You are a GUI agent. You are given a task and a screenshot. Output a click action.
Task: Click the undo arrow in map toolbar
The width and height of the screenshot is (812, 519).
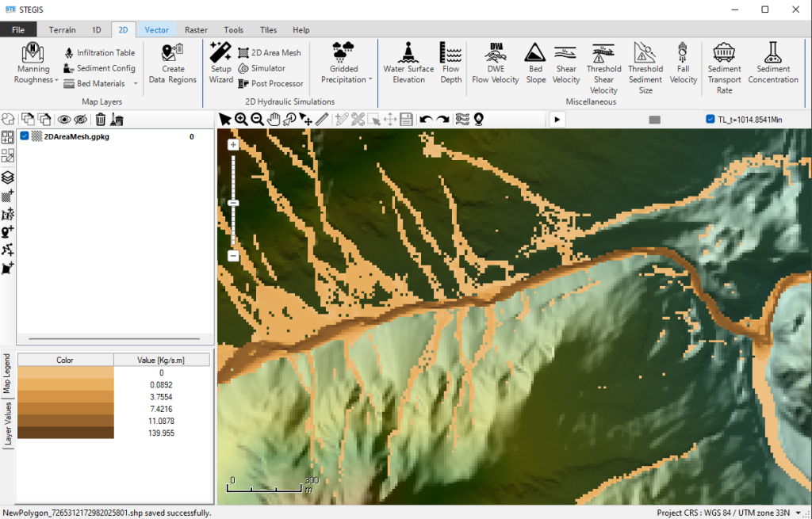426,120
